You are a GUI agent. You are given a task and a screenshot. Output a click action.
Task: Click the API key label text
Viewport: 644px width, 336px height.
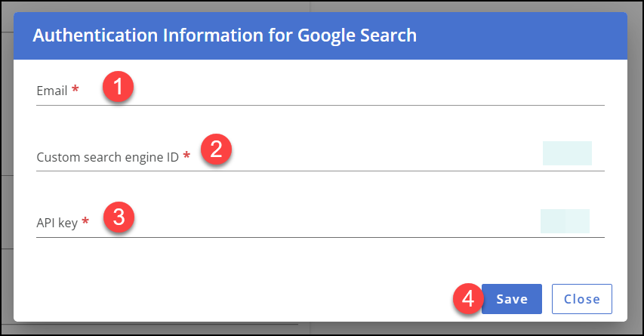tap(57, 223)
